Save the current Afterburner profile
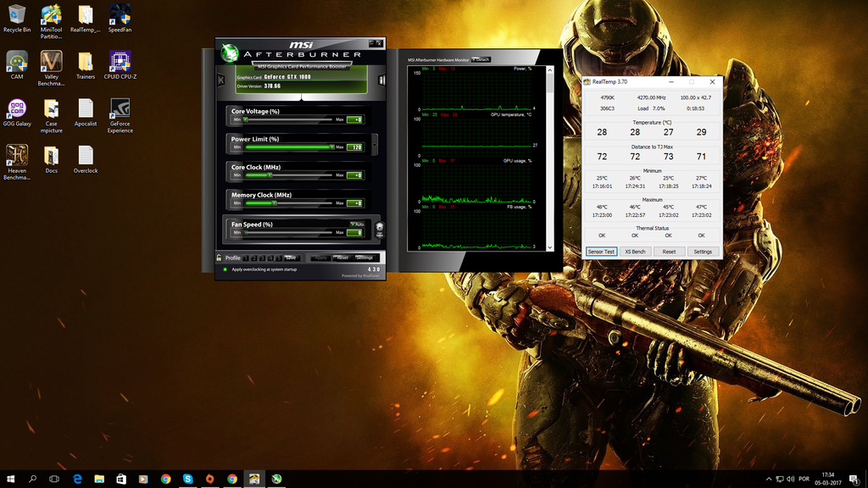The image size is (868, 488). point(292,258)
